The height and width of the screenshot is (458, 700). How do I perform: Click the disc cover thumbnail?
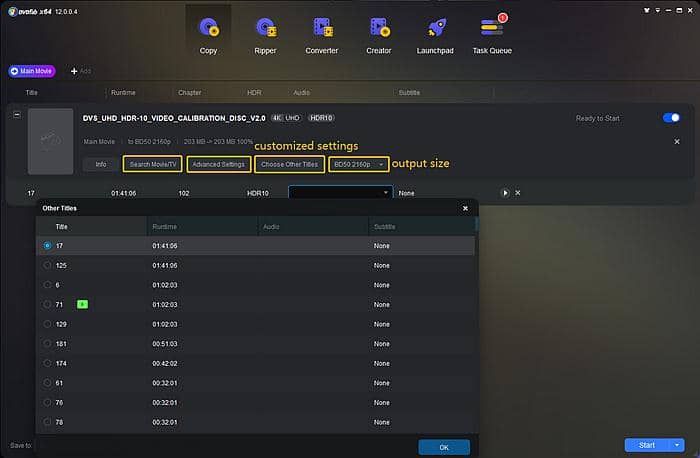tap(50, 141)
